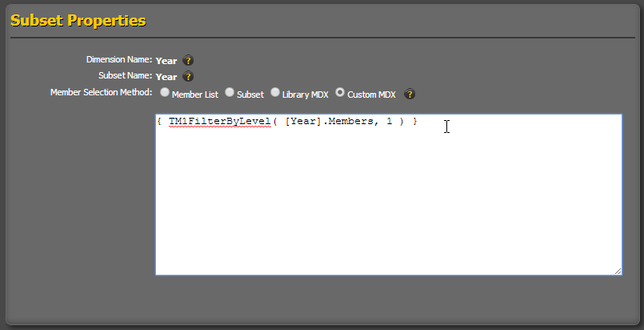Open help icon after Custom MDX option
This screenshot has width=644, height=330.
point(410,94)
